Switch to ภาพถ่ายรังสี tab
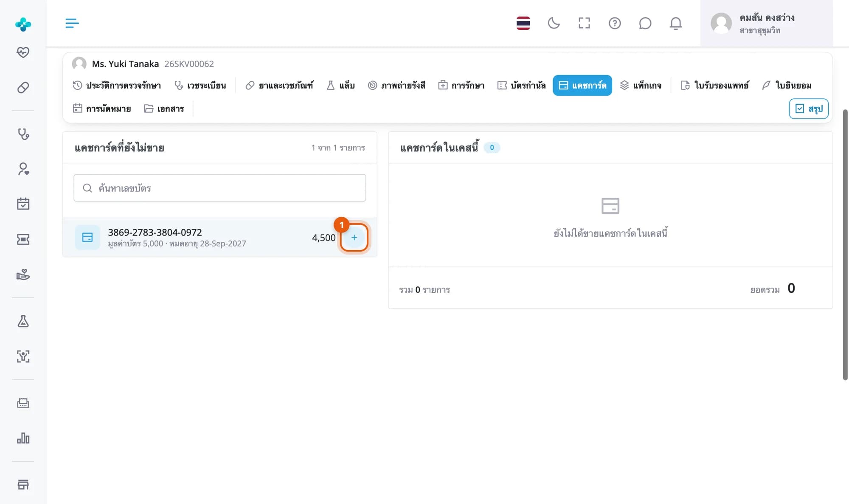This screenshot has width=849, height=504. 396,85
